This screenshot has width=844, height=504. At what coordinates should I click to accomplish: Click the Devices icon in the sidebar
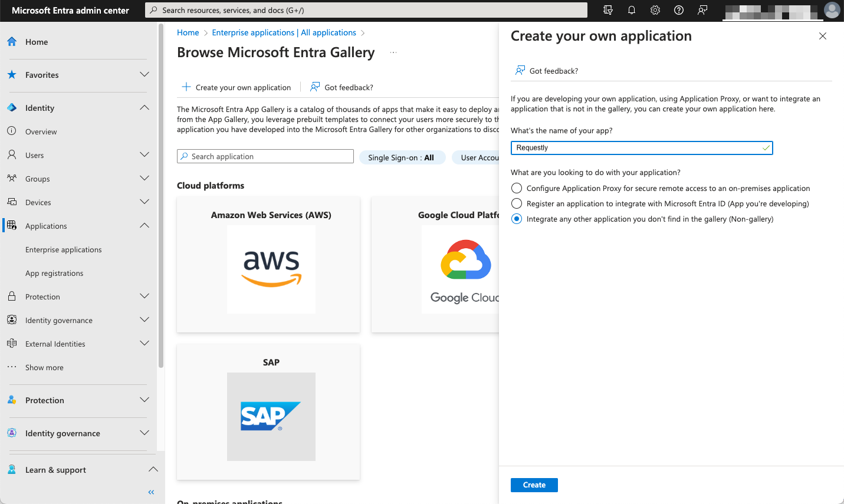tap(12, 202)
